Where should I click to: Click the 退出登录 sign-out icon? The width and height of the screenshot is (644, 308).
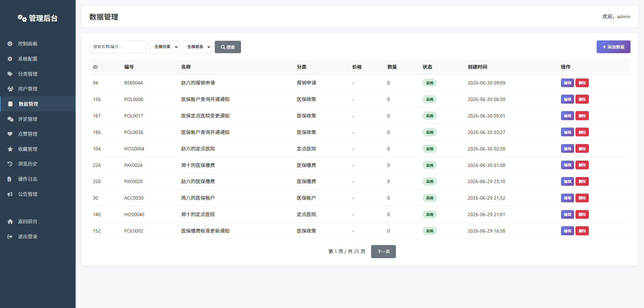[x=10, y=237]
